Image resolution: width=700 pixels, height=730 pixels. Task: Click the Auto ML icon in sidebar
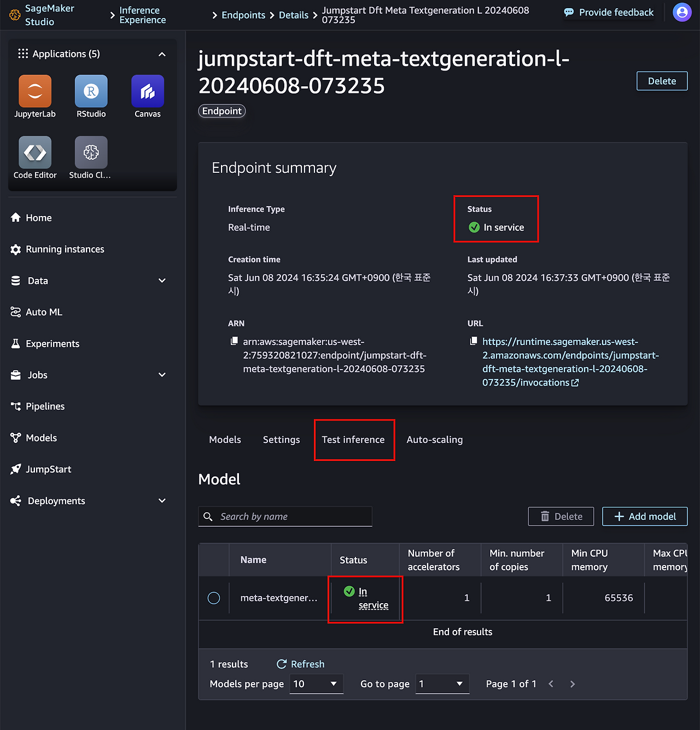pyautogui.click(x=16, y=312)
